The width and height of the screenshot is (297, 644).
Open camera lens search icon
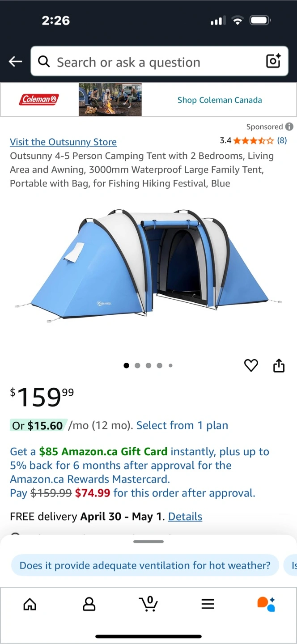point(273,61)
